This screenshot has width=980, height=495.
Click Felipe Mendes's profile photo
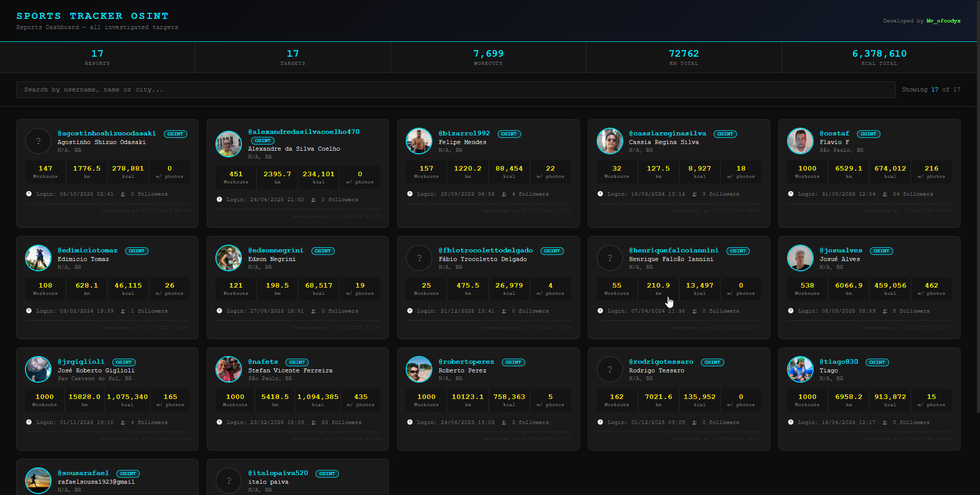click(419, 141)
